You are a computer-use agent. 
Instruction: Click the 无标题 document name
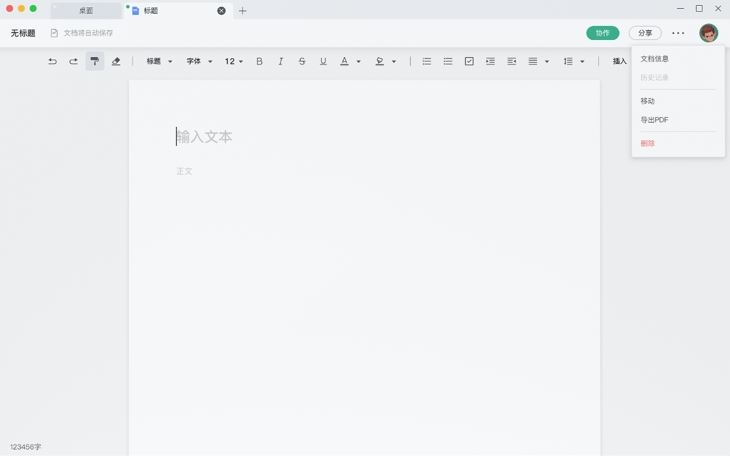[x=23, y=33]
